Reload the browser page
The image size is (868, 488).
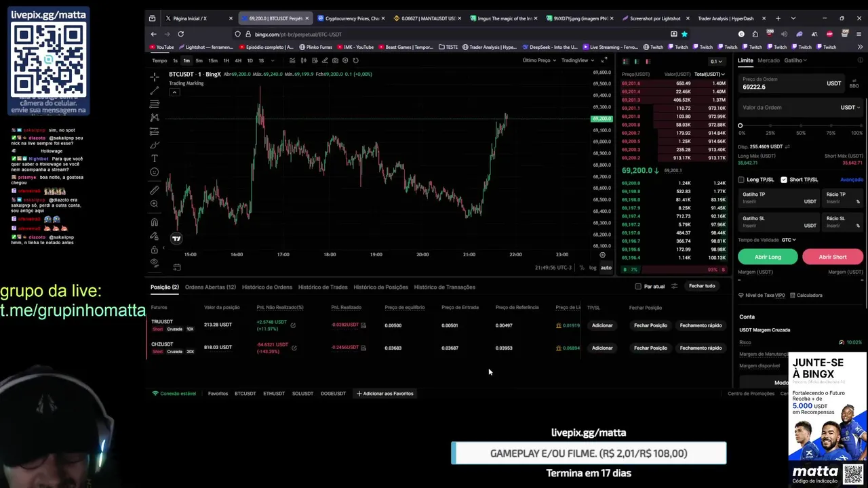180,34
